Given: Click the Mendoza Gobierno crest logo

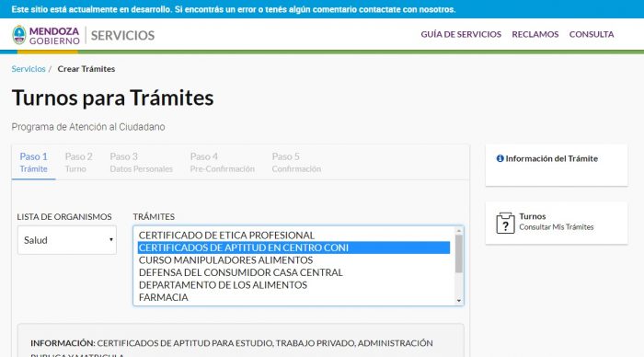Looking at the screenshot, I should [19, 35].
